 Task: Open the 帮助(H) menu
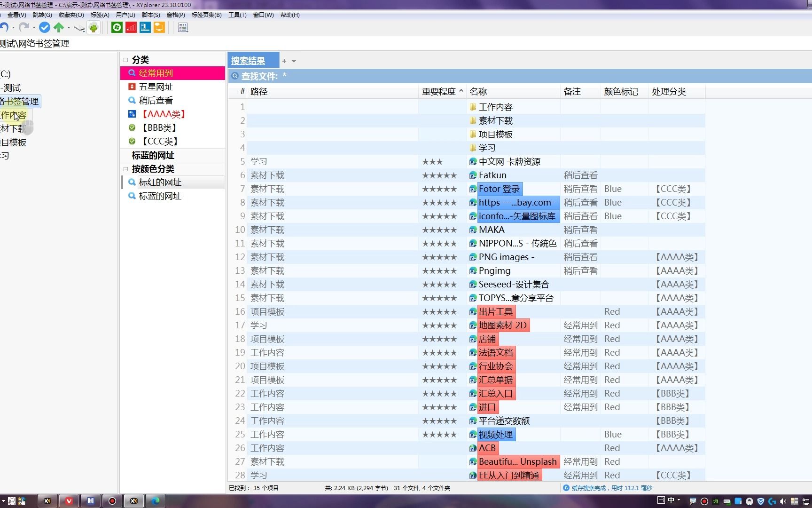pyautogui.click(x=290, y=15)
